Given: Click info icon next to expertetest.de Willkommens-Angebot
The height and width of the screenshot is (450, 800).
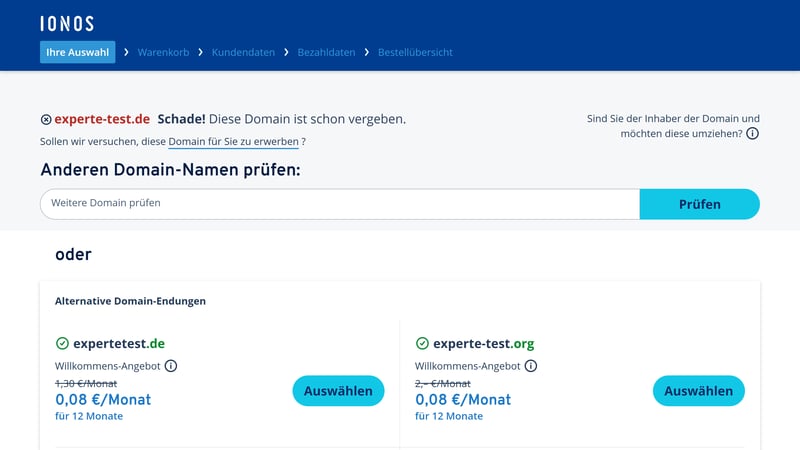Looking at the screenshot, I should (171, 366).
